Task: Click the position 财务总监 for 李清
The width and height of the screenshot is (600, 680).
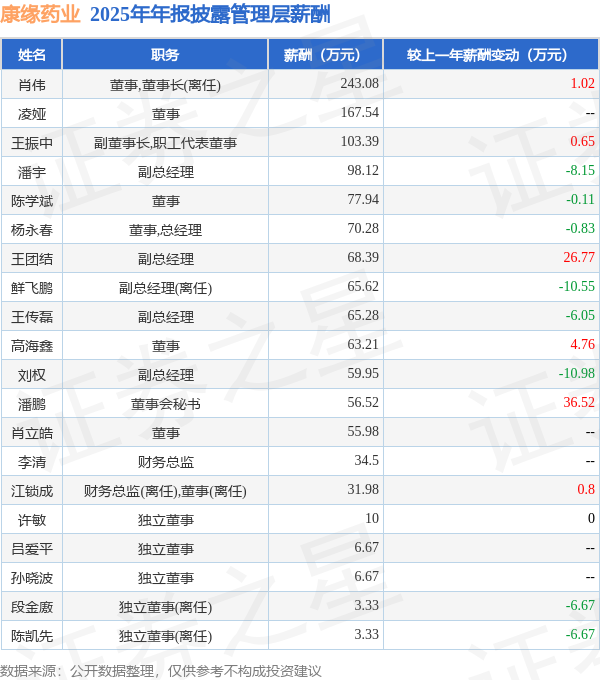Action: click(165, 462)
